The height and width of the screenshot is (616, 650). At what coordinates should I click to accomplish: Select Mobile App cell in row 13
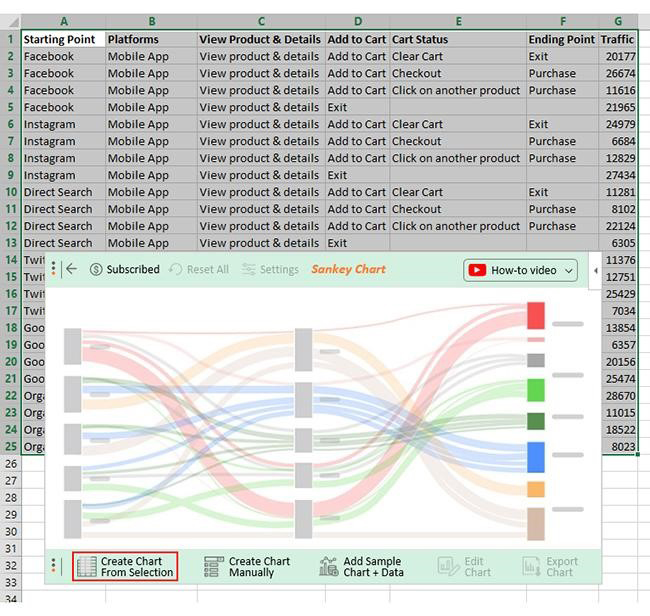152,243
